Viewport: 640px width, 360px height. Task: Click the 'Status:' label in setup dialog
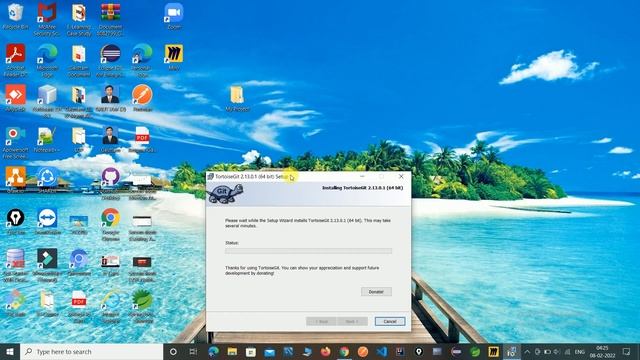pyautogui.click(x=232, y=243)
